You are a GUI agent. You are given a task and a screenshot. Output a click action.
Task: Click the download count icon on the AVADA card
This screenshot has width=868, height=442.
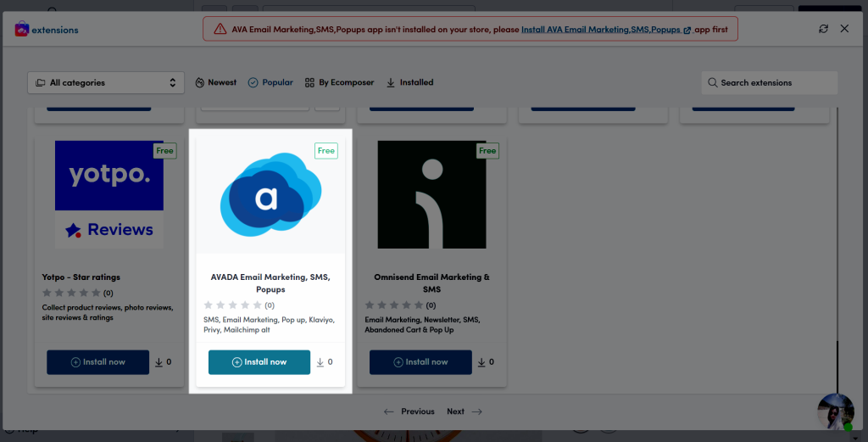pos(320,362)
